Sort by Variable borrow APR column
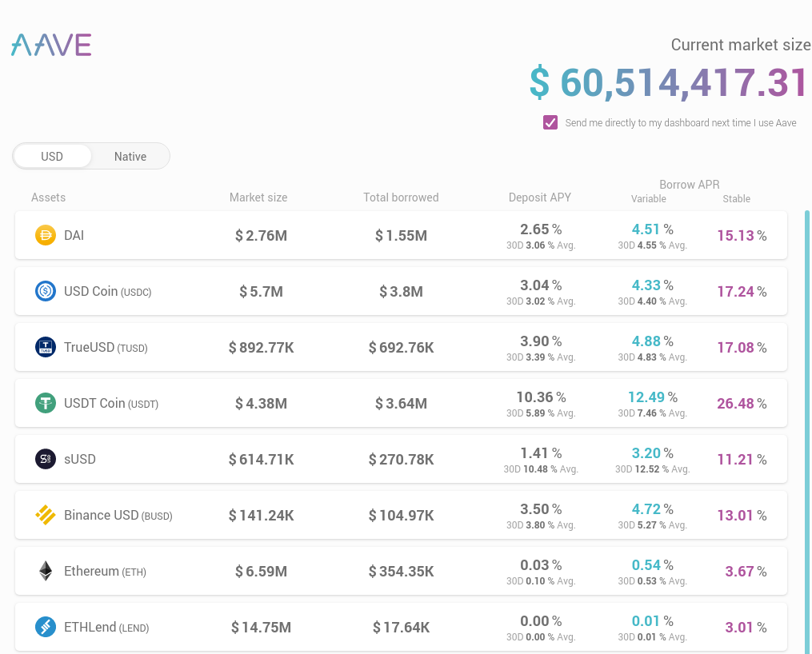812x654 pixels. click(648, 199)
